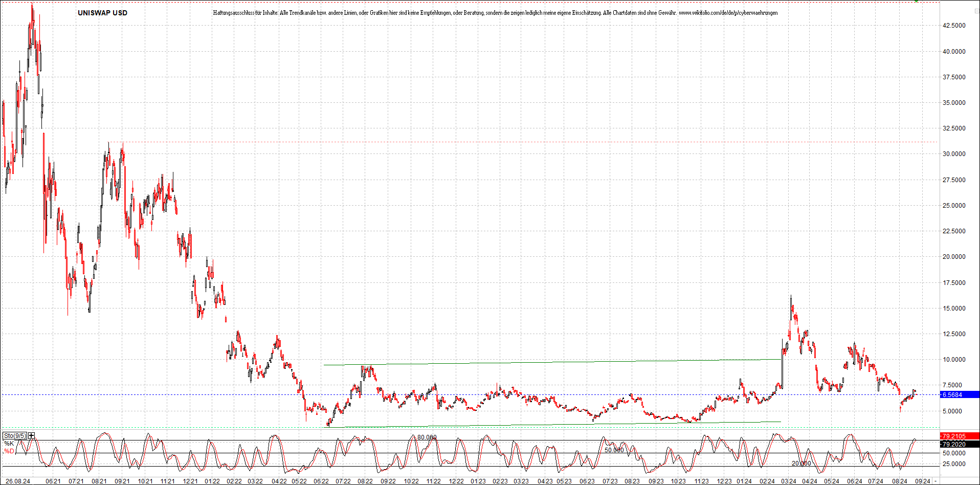Click the 08'24 date axis label
Image resolution: width=980 pixels, height=485 pixels.
pyautogui.click(x=900, y=481)
